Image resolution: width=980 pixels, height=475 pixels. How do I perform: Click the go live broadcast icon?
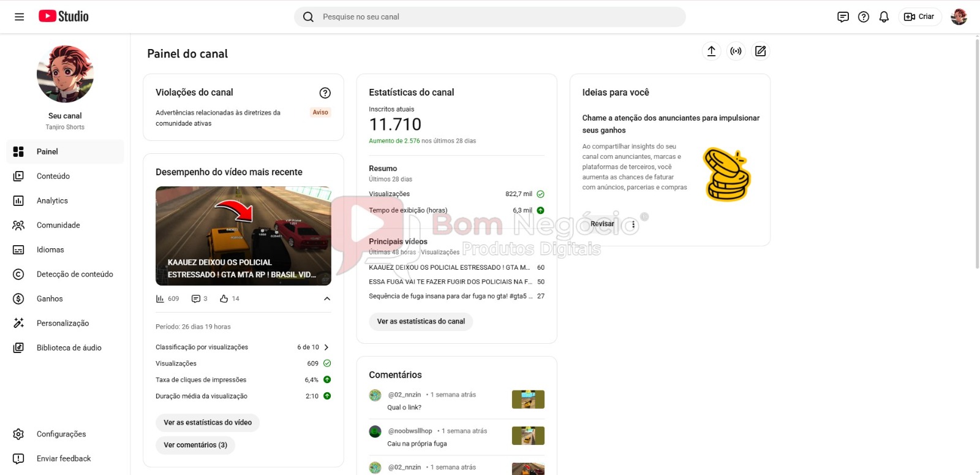point(736,51)
